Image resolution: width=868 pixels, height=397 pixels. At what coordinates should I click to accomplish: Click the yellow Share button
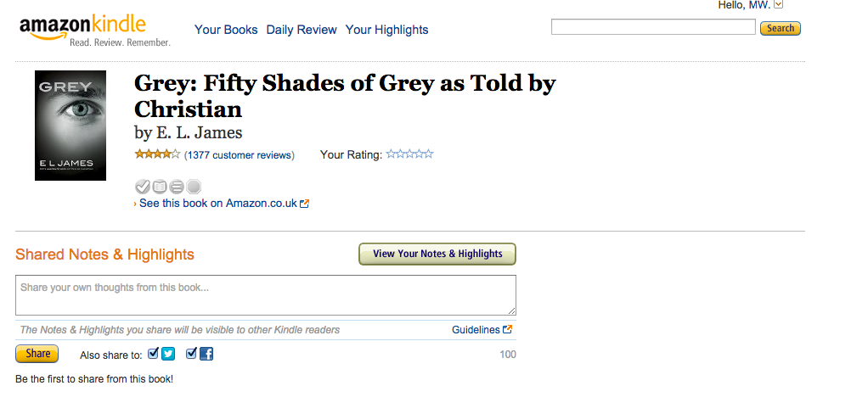click(x=37, y=354)
